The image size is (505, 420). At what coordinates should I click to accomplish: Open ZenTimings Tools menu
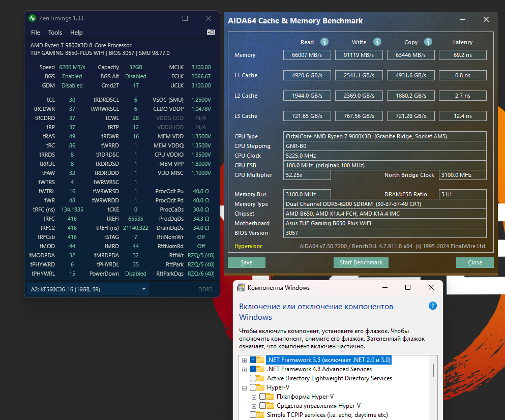coord(55,33)
